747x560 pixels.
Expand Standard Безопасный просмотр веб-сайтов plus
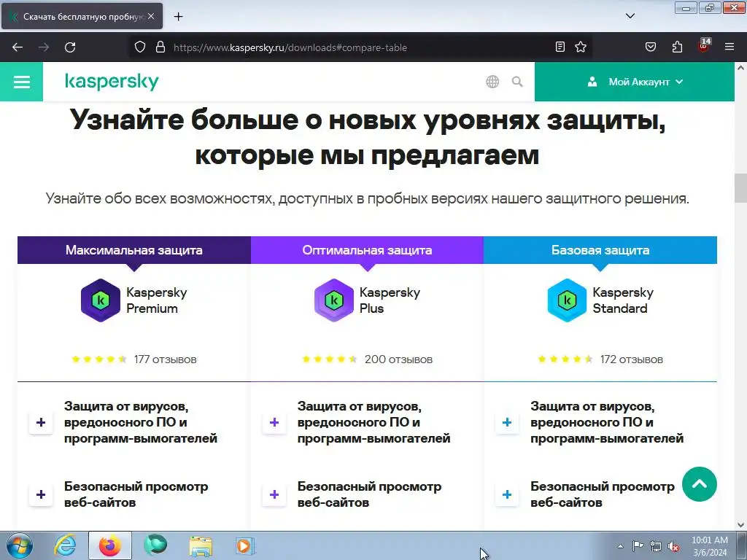pyautogui.click(x=507, y=495)
